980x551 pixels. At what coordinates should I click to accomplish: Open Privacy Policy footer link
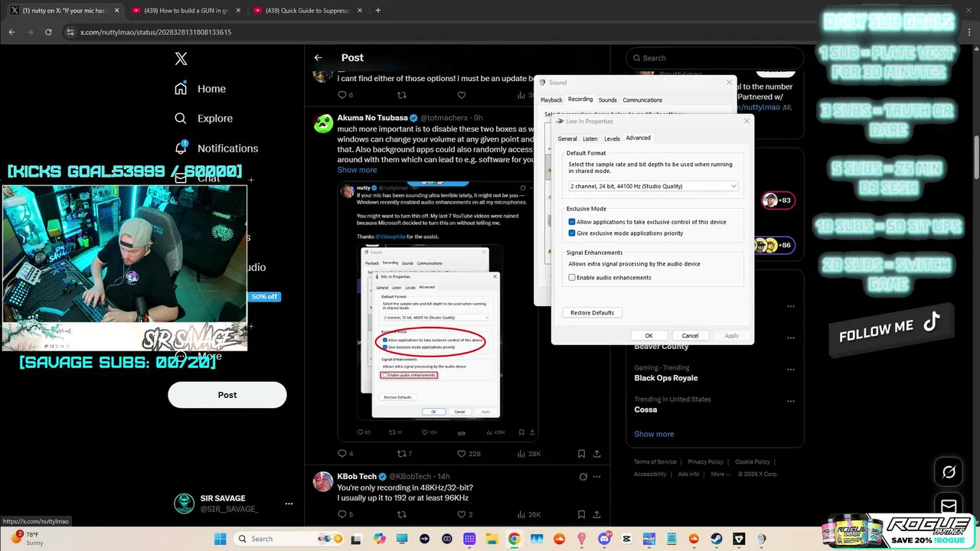[705, 461]
